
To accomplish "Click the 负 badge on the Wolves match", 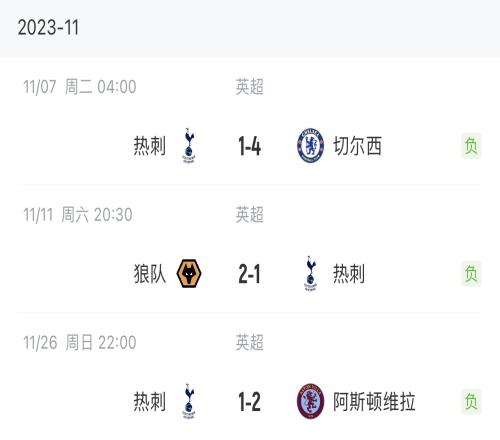I will tap(471, 274).
